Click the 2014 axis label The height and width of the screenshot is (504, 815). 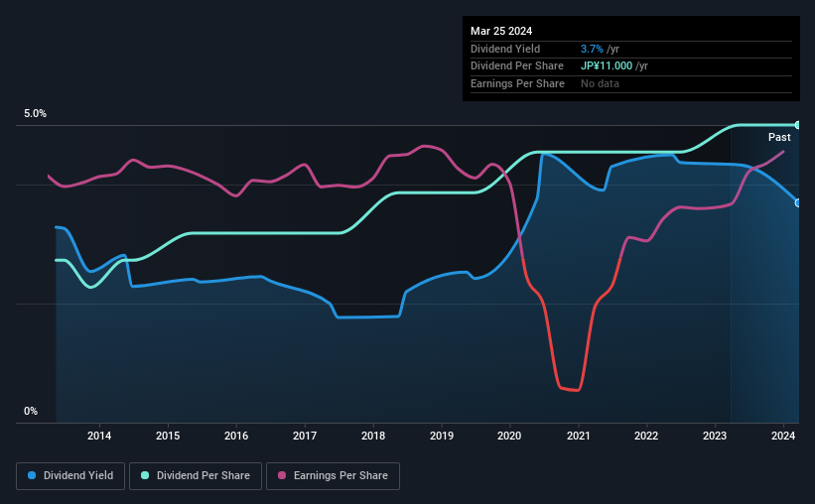click(x=99, y=436)
